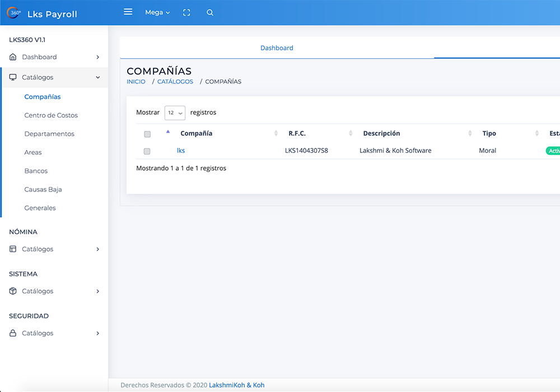Click the Dashboard home icon in sidebar
The height and width of the screenshot is (392, 560).
tap(13, 57)
